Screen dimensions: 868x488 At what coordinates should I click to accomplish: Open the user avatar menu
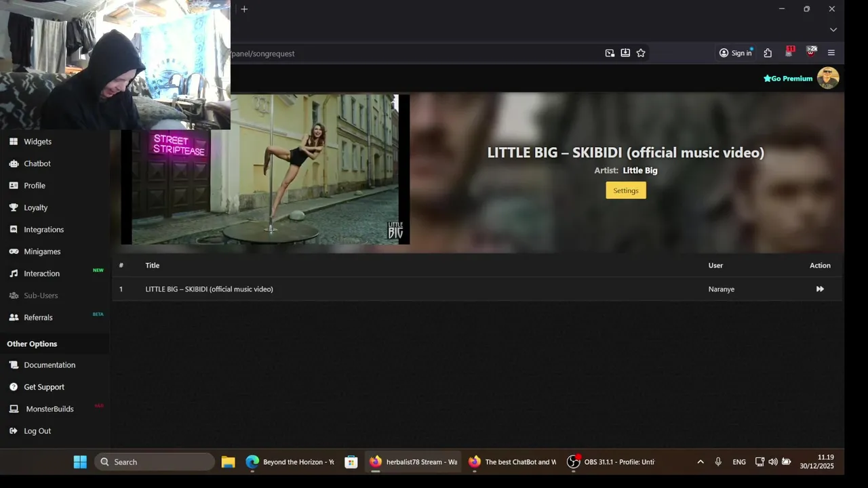pyautogui.click(x=828, y=78)
